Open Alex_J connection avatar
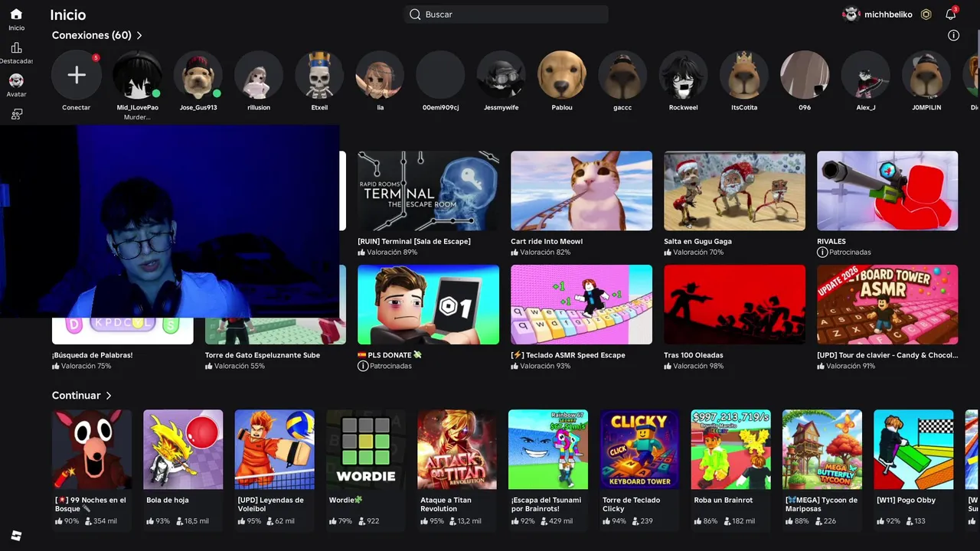The width and height of the screenshot is (980, 551). pos(865,75)
